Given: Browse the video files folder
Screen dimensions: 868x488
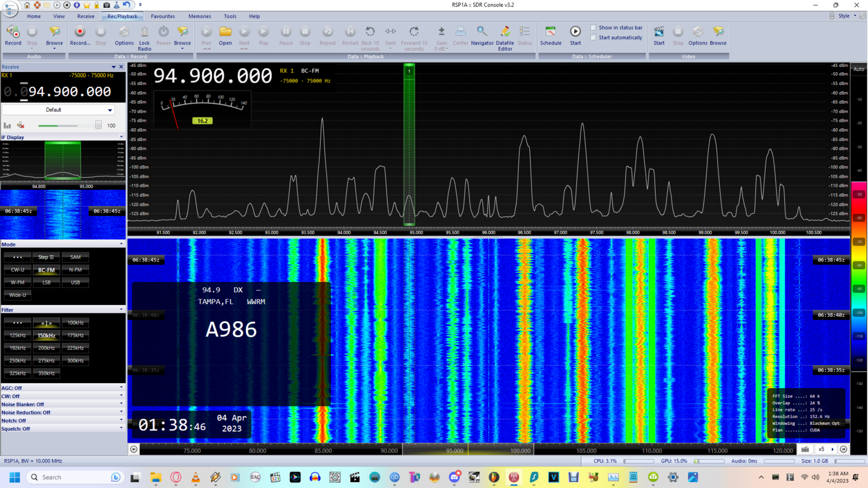Looking at the screenshot, I should 718,36.
